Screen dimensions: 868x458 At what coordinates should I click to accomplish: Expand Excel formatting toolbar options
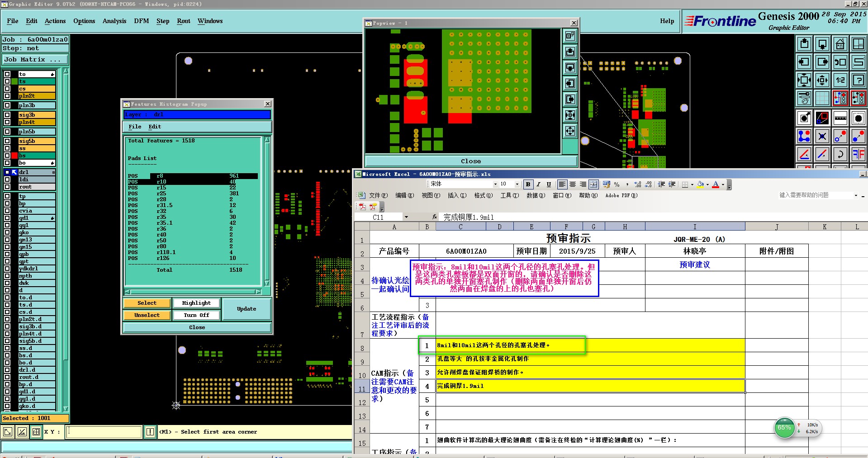point(729,185)
